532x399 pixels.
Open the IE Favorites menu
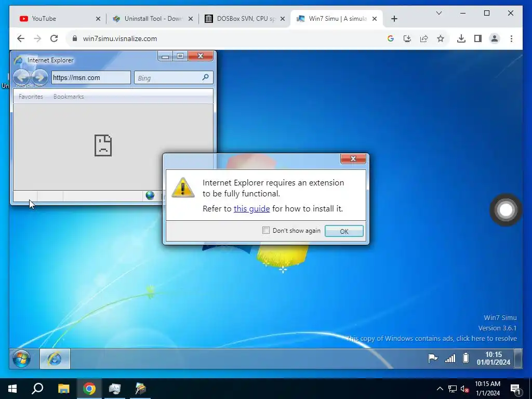31,97
